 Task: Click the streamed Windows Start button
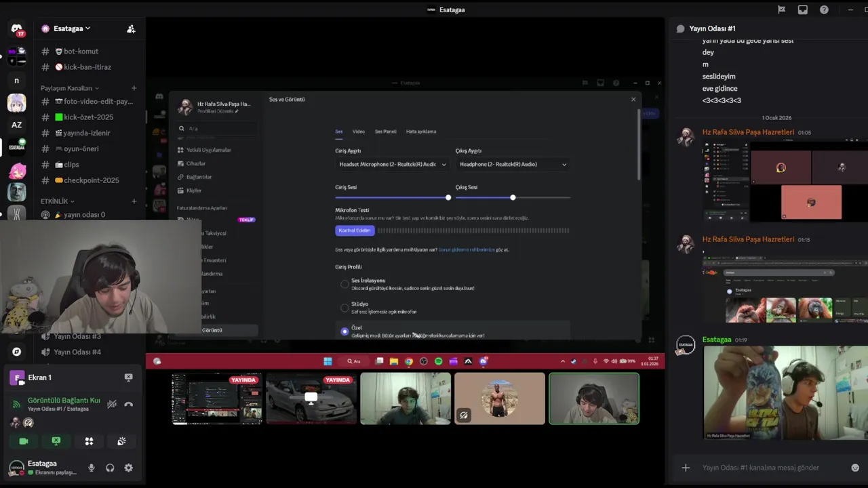pyautogui.click(x=328, y=361)
